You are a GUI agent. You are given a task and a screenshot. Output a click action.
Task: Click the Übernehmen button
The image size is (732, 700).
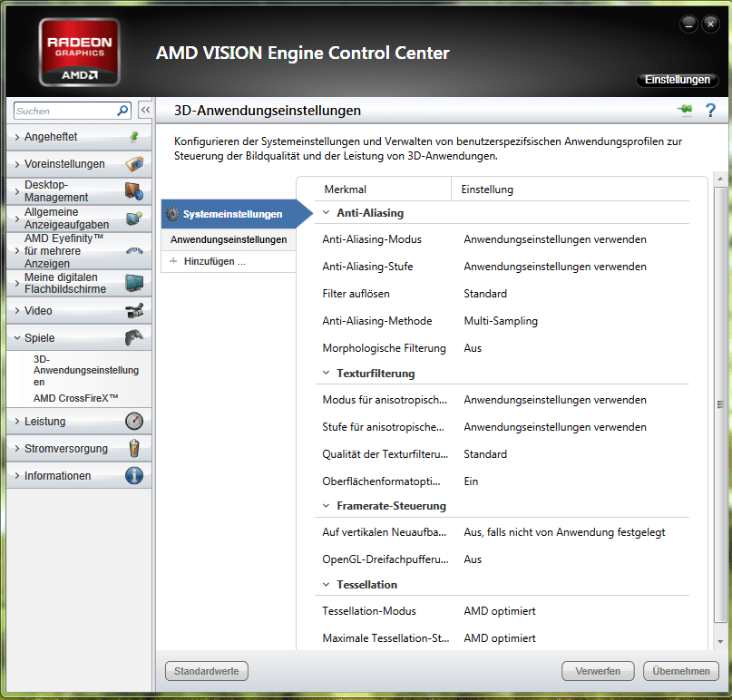(680, 671)
